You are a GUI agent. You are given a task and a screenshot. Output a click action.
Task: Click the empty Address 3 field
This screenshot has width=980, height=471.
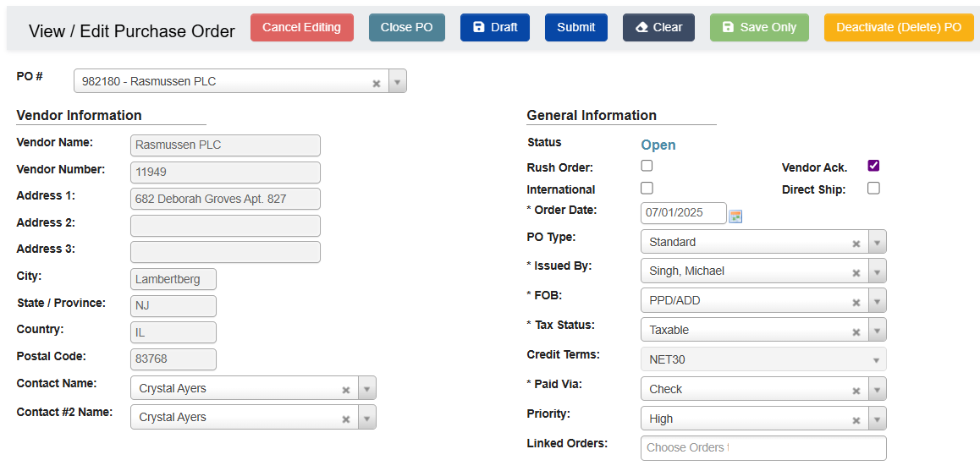click(x=226, y=252)
